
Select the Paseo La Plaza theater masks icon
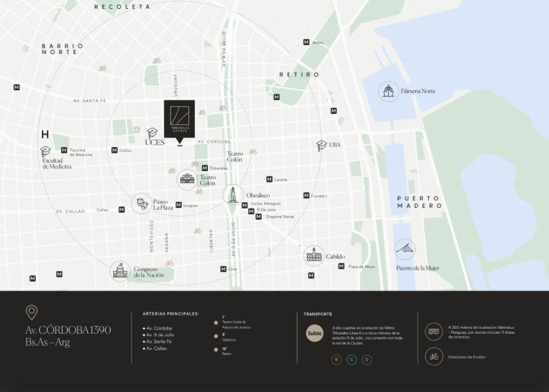[x=141, y=204]
